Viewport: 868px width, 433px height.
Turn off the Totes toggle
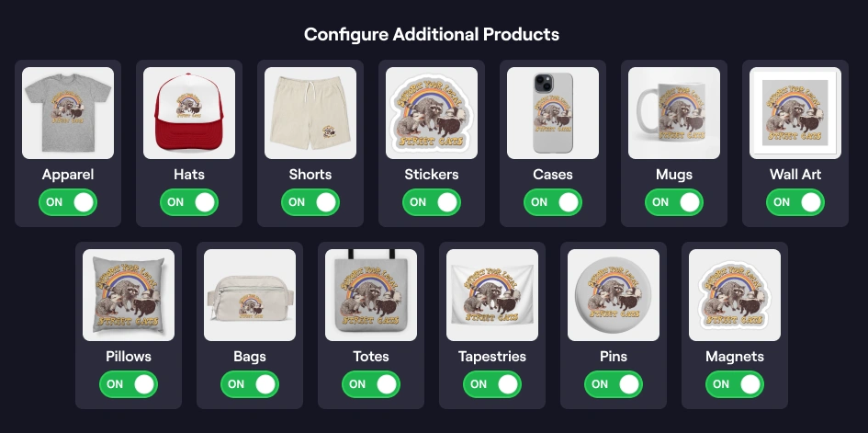[371, 384]
